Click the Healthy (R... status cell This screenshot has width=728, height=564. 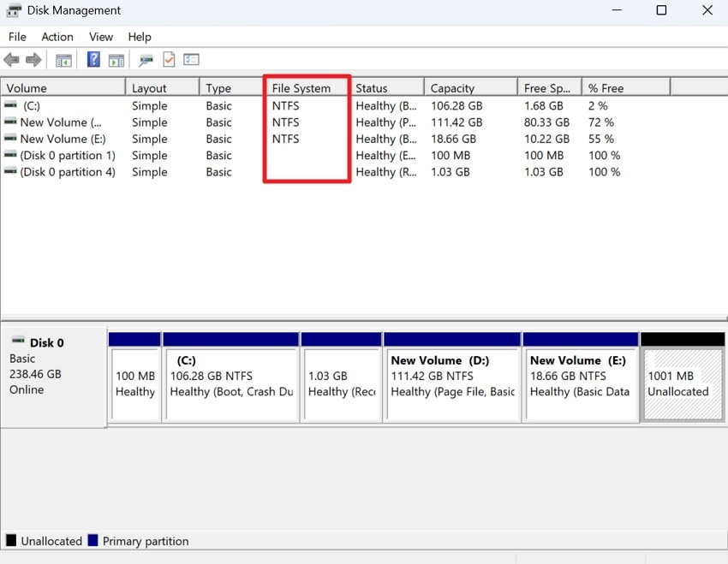(x=385, y=172)
